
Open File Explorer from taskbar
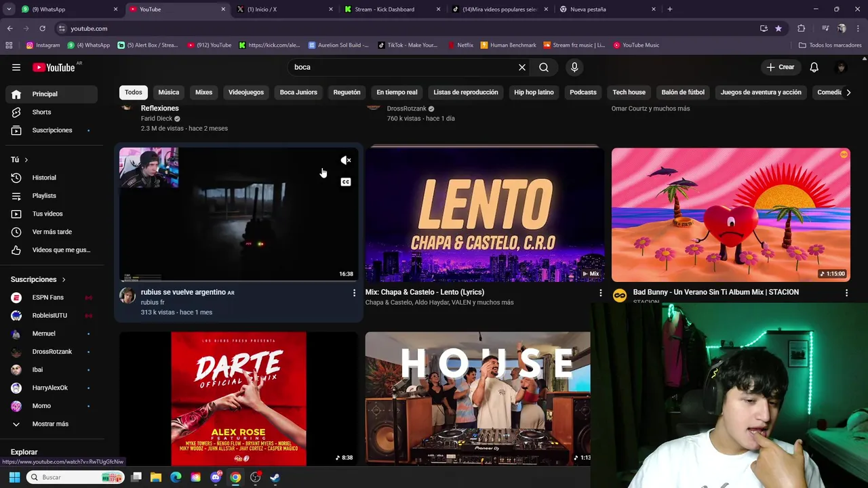click(155, 477)
